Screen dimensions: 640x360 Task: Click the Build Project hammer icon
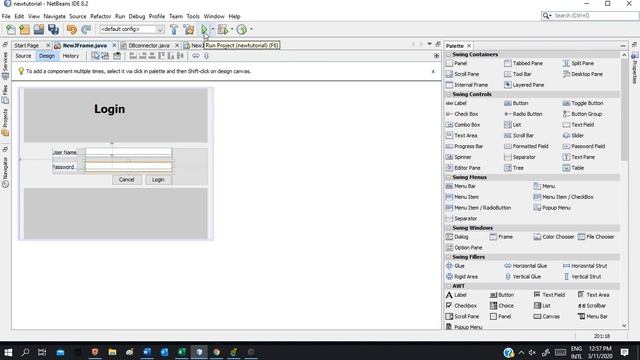[x=174, y=29]
